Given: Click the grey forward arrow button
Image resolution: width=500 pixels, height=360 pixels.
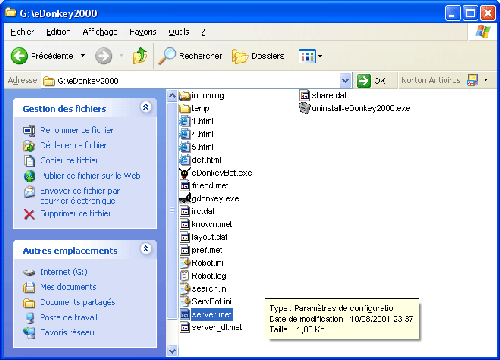Looking at the screenshot, I should pos(104,56).
